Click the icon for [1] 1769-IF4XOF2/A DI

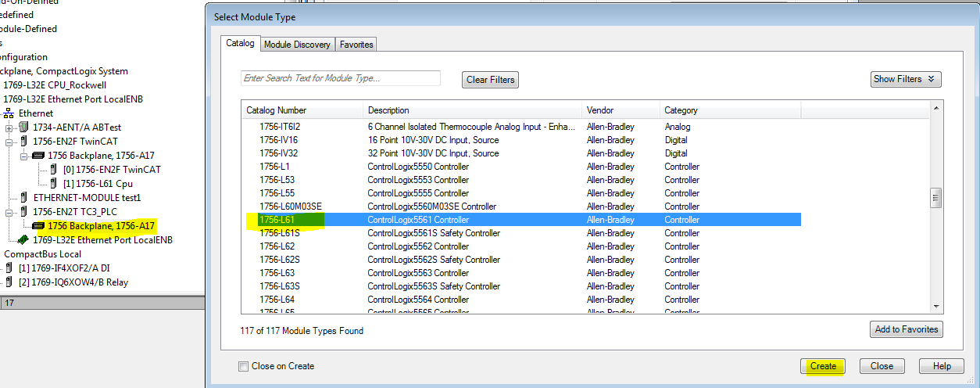[9, 268]
